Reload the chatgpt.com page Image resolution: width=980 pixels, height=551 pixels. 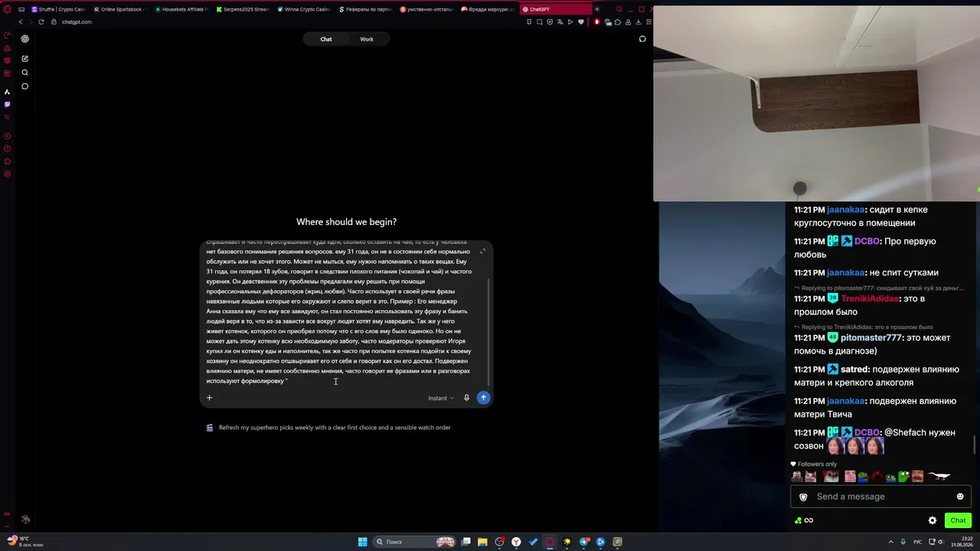[x=42, y=22]
